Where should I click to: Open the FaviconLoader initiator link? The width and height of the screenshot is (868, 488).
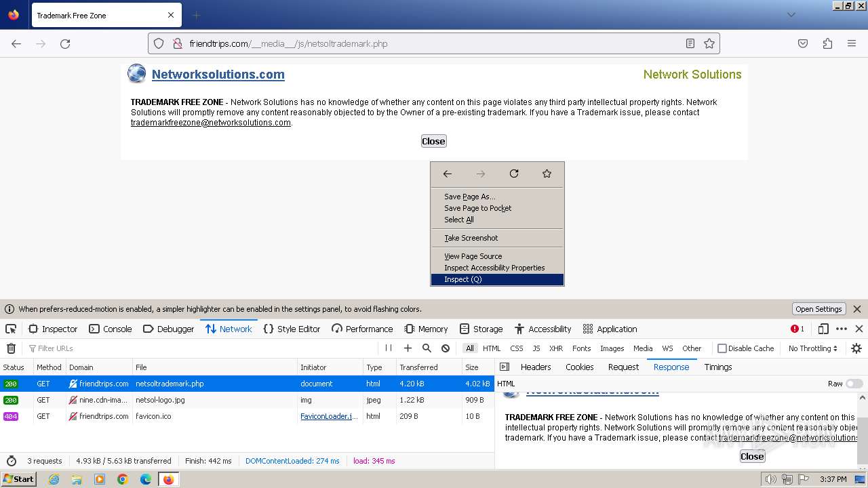[x=329, y=416]
